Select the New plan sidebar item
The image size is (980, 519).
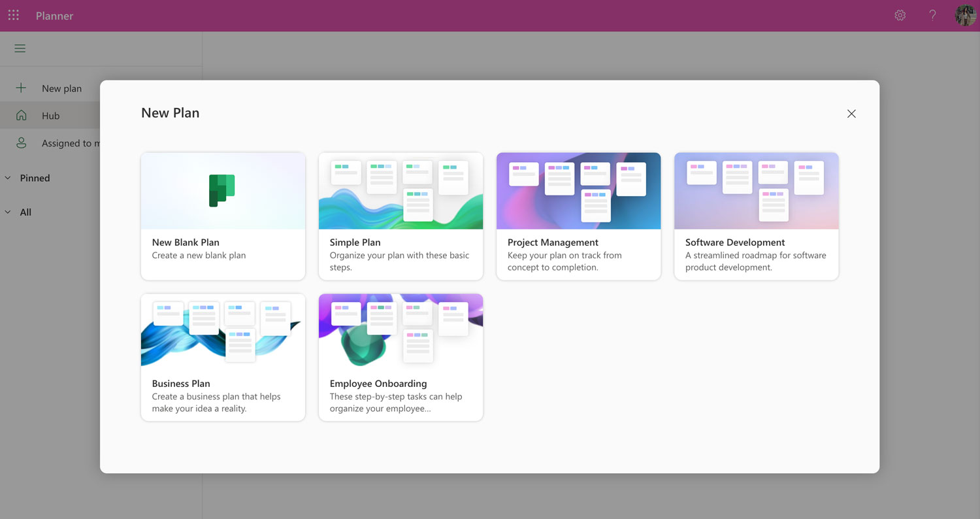coord(61,88)
